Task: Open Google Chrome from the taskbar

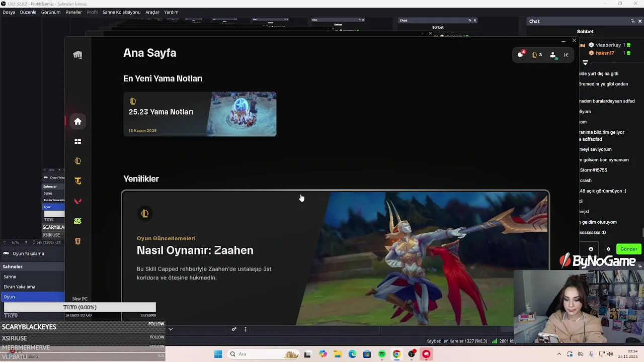Action: tap(396, 354)
